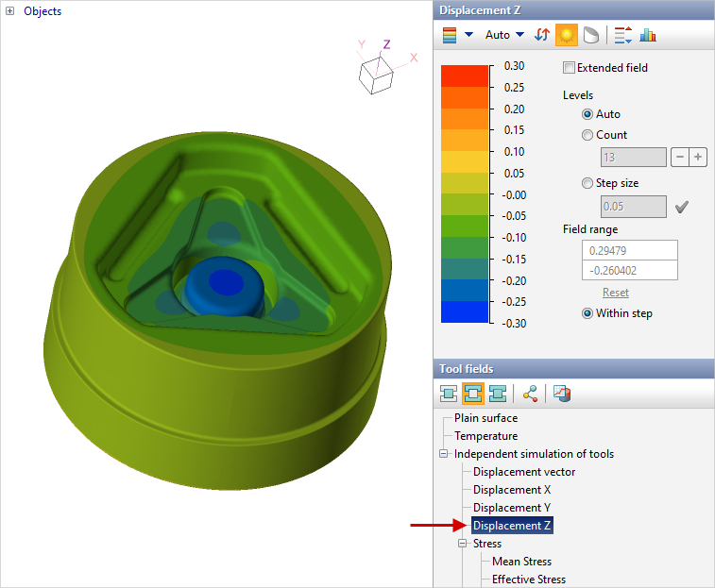Open the histogram bar chart icon
Image resolution: width=715 pixels, height=588 pixels.
[648, 36]
